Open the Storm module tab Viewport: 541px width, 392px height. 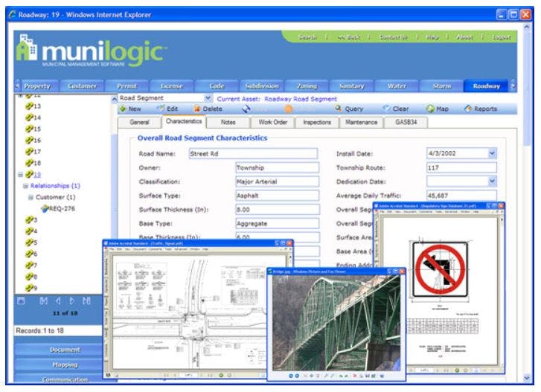[441, 86]
